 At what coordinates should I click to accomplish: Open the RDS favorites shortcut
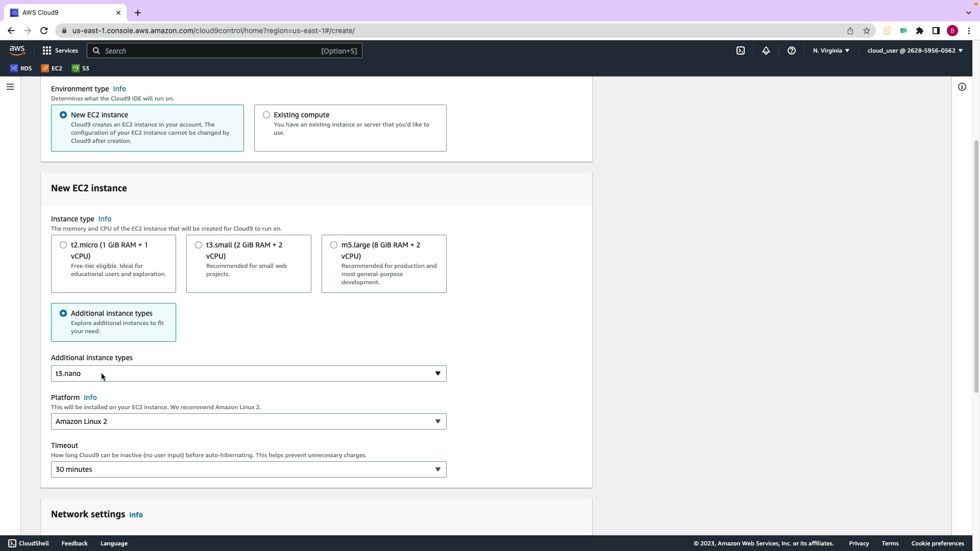tap(21, 68)
